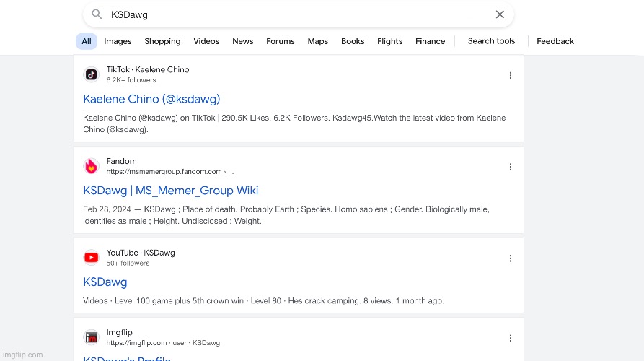Open three-dot menu for YouTube result
The height and width of the screenshot is (361, 644).
click(511, 258)
